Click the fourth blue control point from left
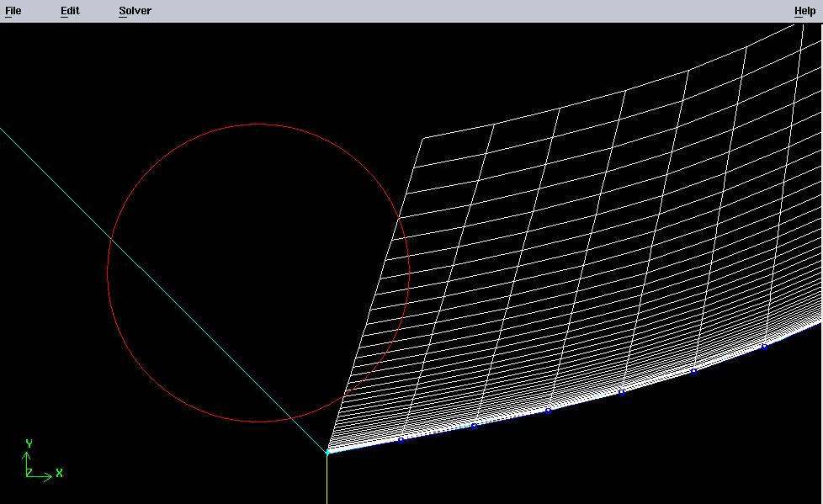The image size is (823, 504). pyautogui.click(x=621, y=392)
